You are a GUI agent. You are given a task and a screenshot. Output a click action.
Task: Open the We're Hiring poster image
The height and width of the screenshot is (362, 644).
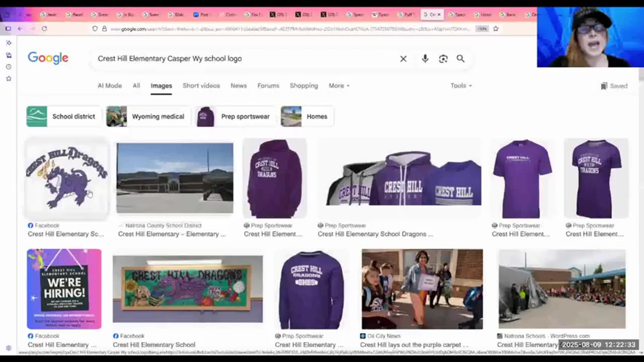coord(64,289)
